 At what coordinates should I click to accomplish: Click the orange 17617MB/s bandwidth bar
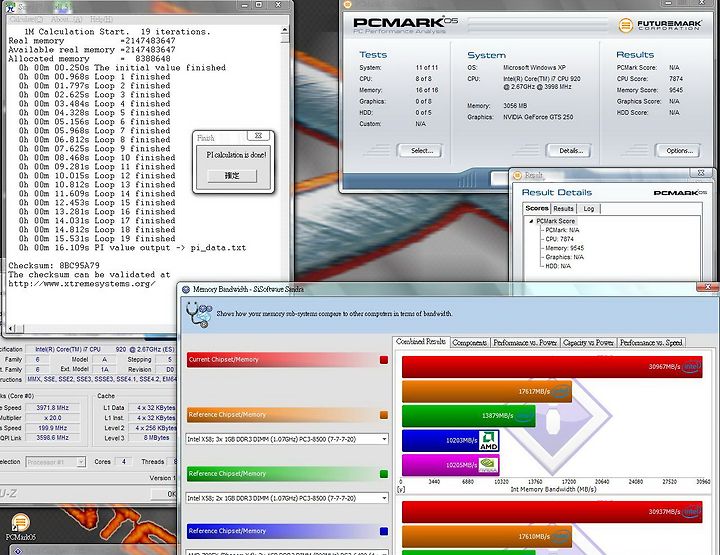click(487, 392)
